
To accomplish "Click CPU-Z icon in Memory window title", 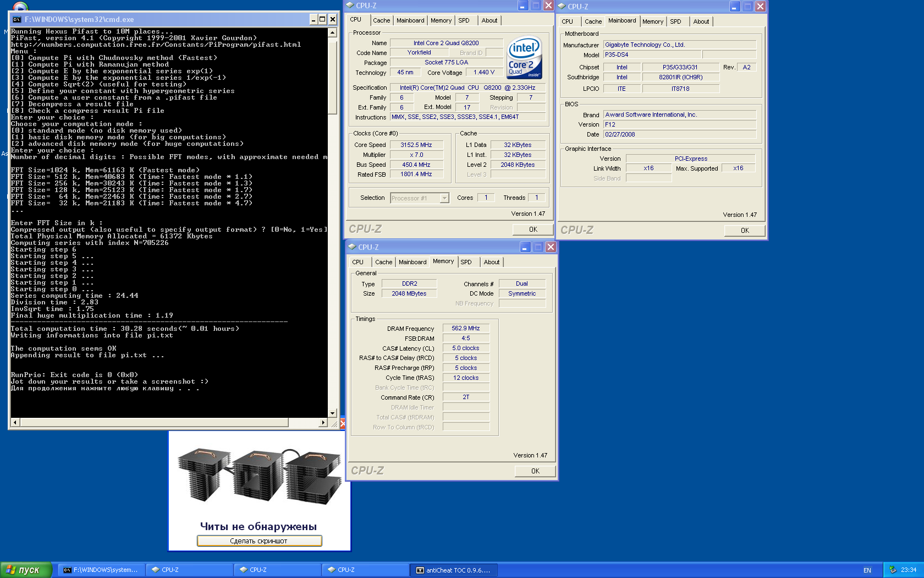I will click(352, 247).
